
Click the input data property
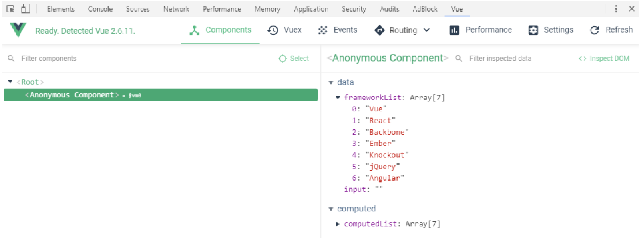[x=363, y=190]
